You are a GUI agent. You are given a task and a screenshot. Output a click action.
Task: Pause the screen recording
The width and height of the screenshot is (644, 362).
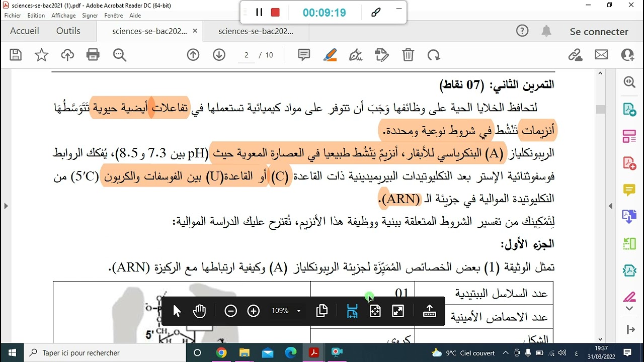click(x=259, y=13)
